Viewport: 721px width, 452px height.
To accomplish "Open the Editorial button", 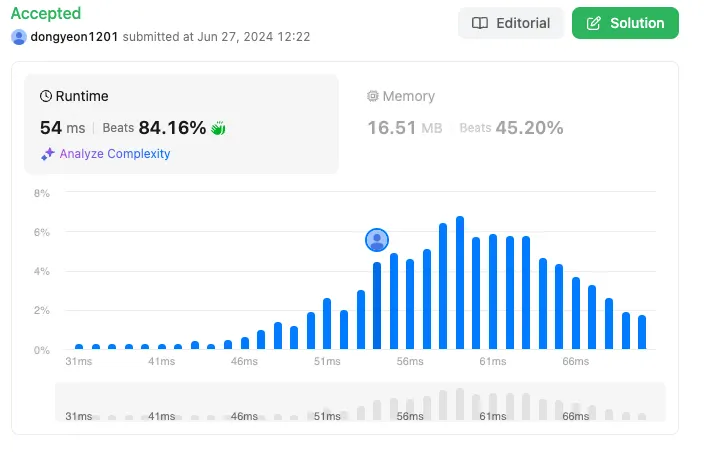I will click(511, 23).
